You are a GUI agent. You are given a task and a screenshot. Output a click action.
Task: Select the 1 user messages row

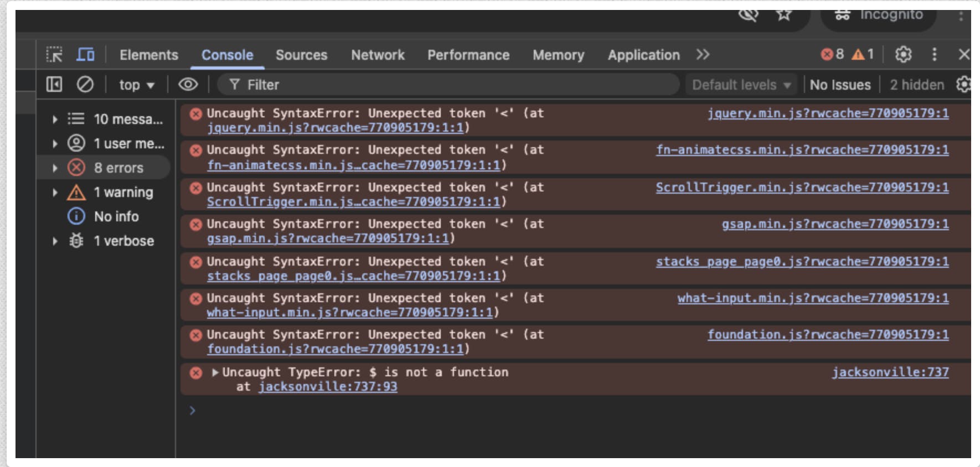pyautogui.click(x=104, y=143)
